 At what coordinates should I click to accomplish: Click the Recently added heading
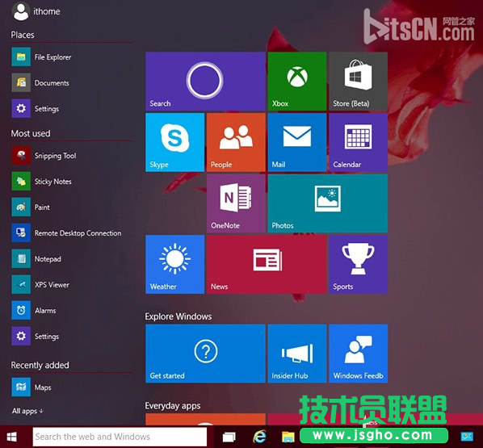point(40,365)
